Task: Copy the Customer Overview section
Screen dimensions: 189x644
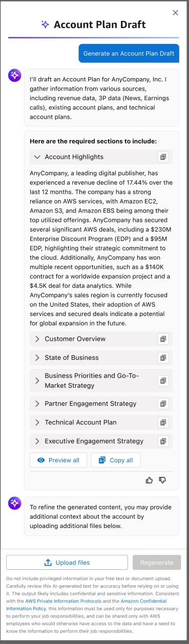Action: click(163, 339)
